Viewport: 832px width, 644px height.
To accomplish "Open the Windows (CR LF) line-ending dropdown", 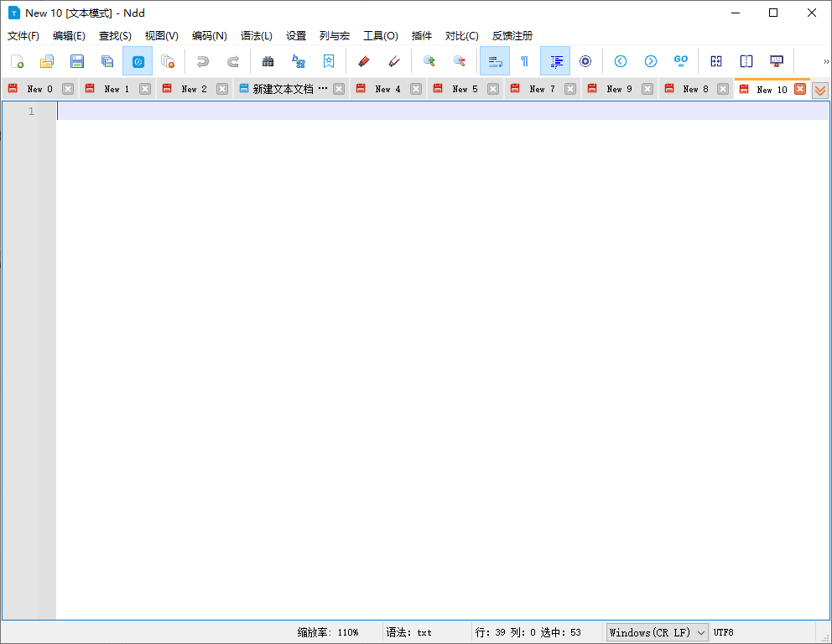I will point(657,632).
